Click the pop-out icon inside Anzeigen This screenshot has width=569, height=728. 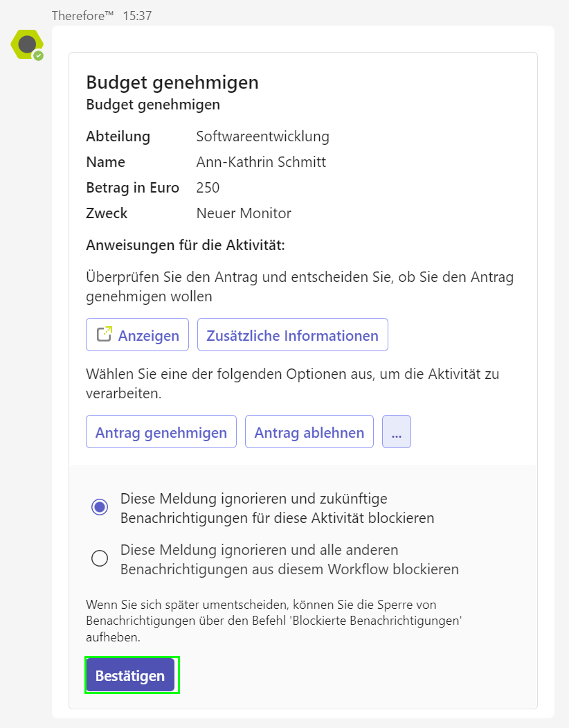click(x=104, y=335)
